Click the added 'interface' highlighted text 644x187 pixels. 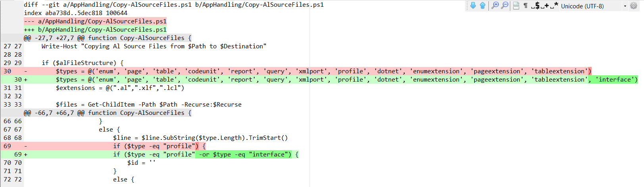click(x=614, y=80)
